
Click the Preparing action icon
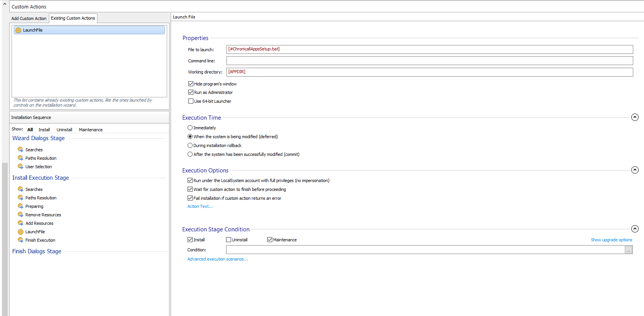coord(20,206)
